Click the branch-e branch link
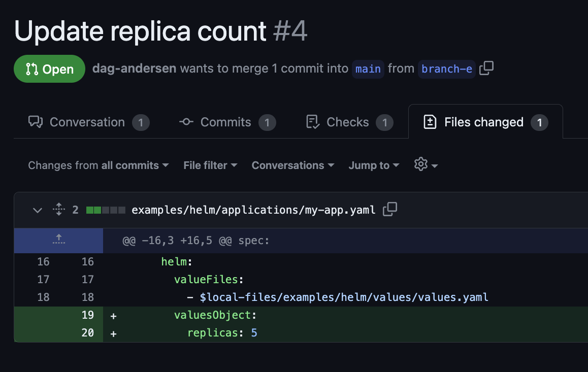This screenshot has width=588, height=372. point(447,69)
